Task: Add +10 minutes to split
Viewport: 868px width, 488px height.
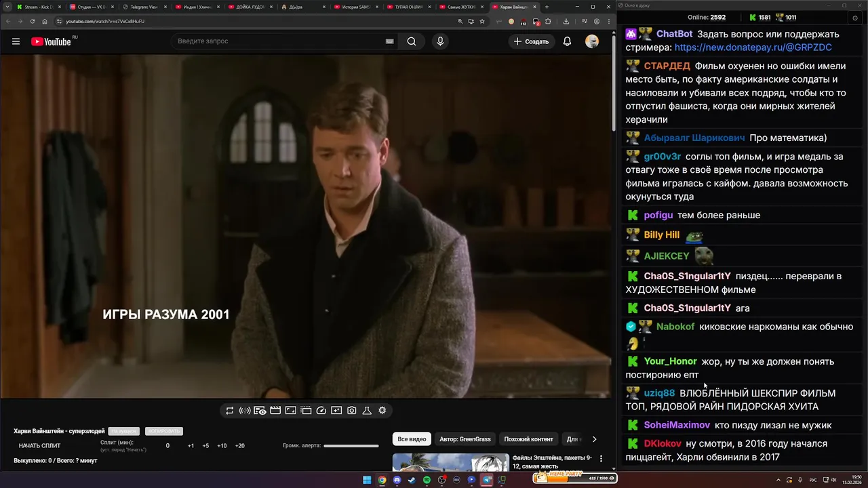Action: (x=222, y=446)
